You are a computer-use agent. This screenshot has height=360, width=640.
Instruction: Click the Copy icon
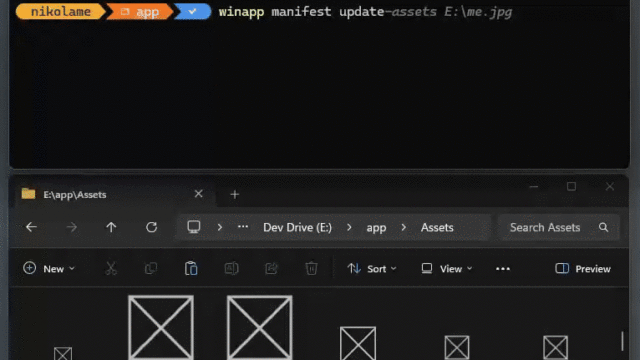(x=151, y=269)
